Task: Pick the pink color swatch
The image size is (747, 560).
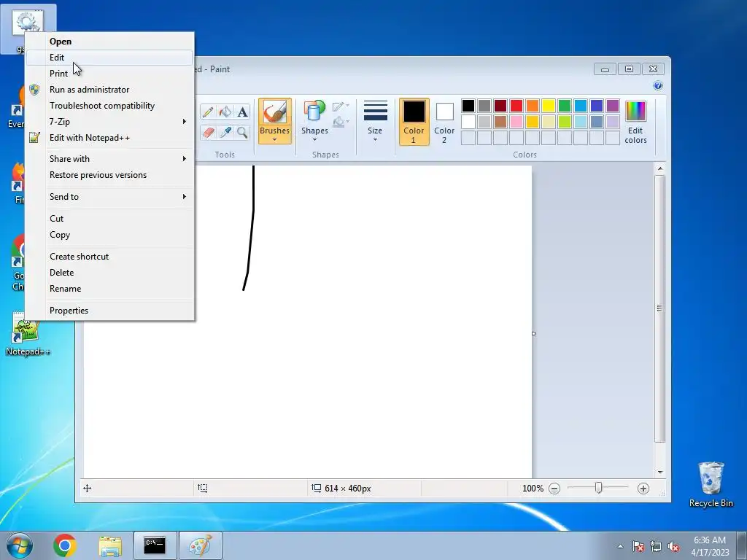Action: (516, 122)
